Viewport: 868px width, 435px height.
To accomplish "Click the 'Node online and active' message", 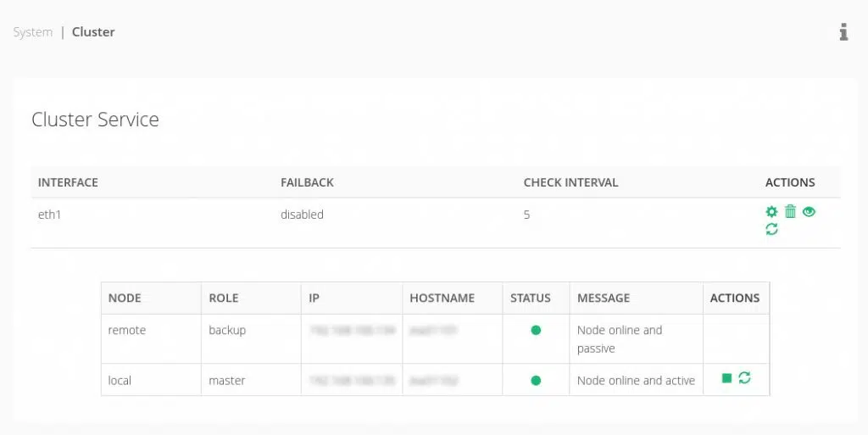I will pyautogui.click(x=636, y=381).
